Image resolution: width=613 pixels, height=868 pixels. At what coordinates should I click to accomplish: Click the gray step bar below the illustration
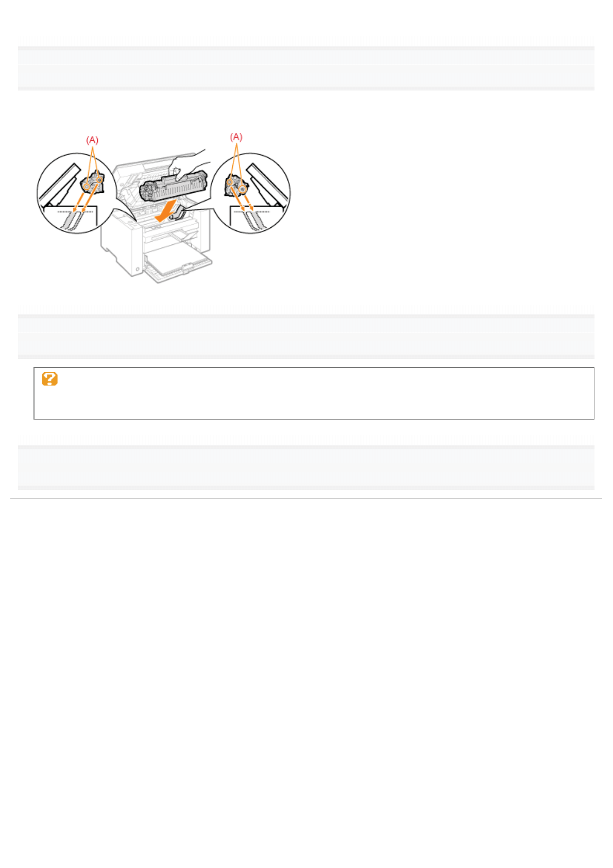[306, 337]
